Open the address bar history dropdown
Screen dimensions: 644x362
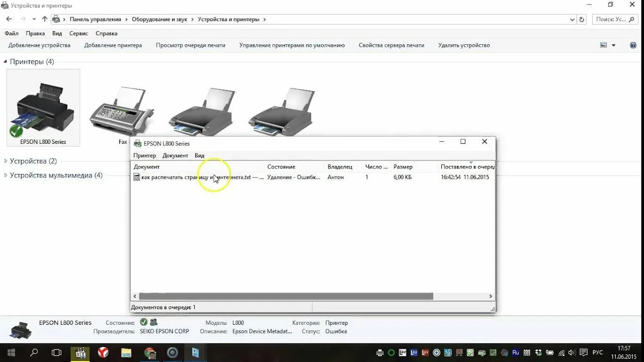[x=572, y=20]
